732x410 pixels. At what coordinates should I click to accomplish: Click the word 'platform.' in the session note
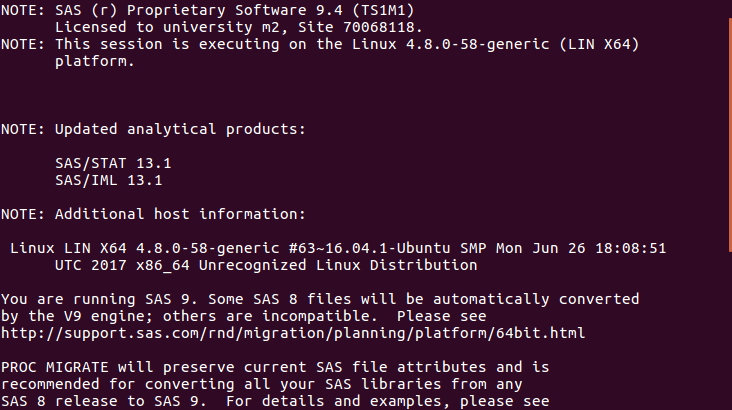click(92, 61)
